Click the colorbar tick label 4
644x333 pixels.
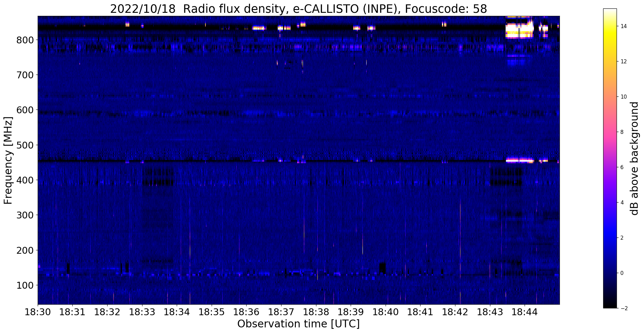click(622, 203)
